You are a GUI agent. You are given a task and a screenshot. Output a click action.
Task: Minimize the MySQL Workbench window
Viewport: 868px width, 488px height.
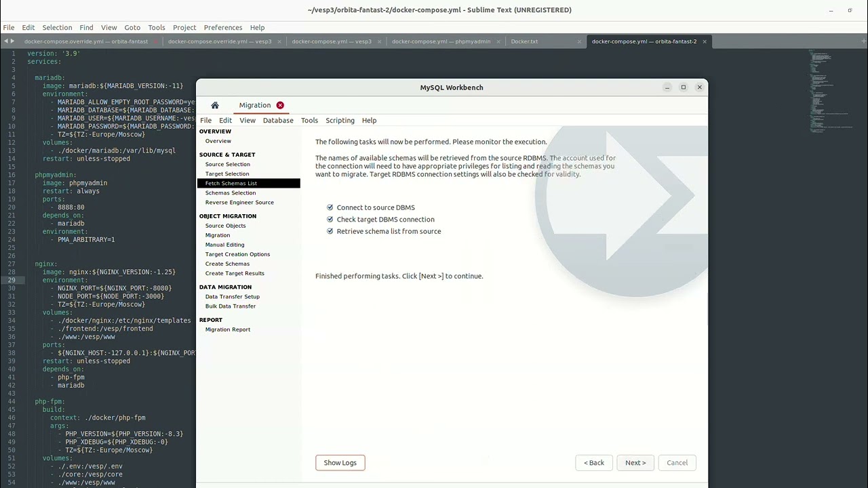click(x=667, y=87)
